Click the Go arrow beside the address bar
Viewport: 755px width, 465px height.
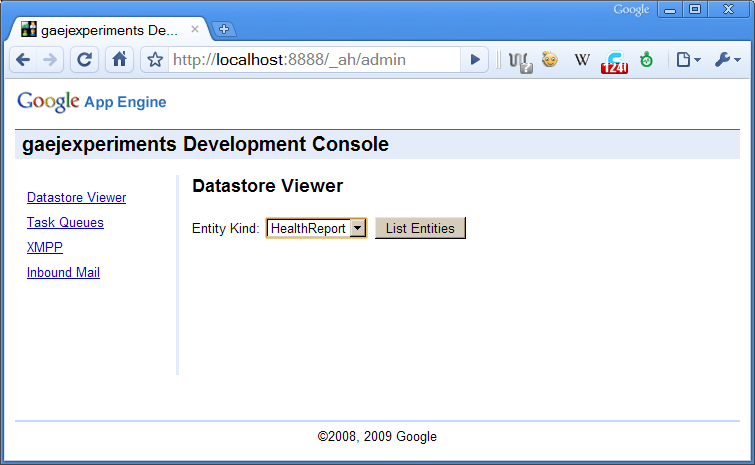point(475,60)
